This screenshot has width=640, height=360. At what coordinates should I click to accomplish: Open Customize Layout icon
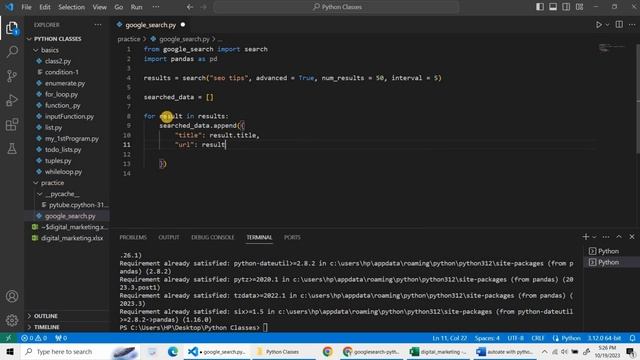click(579, 7)
